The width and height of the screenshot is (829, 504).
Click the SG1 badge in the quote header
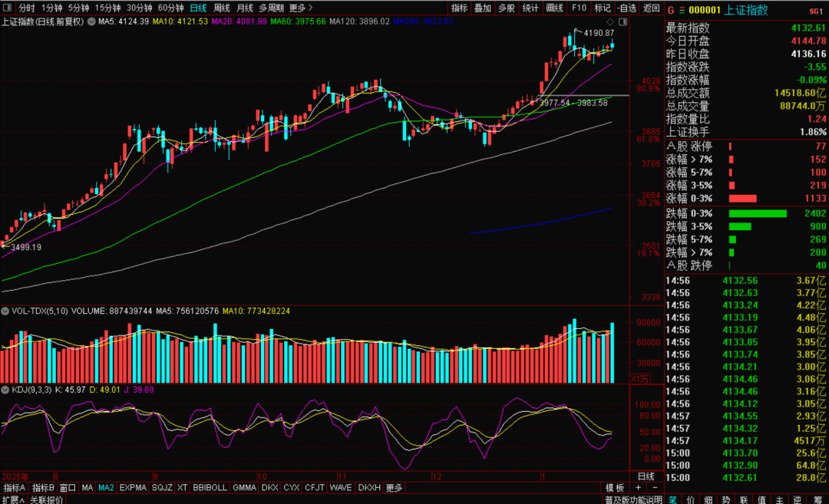[815, 12]
